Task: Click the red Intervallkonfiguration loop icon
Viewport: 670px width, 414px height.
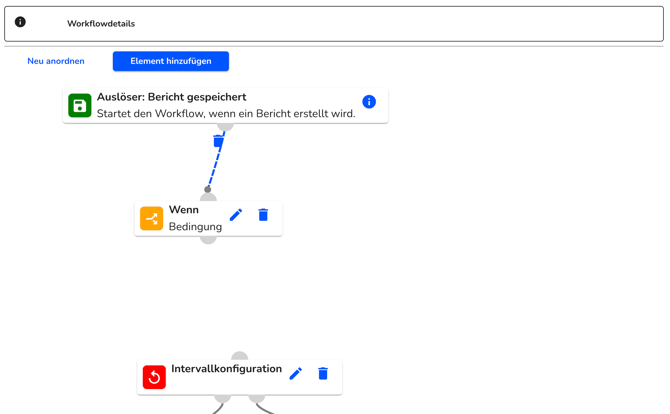Action: pyautogui.click(x=154, y=377)
